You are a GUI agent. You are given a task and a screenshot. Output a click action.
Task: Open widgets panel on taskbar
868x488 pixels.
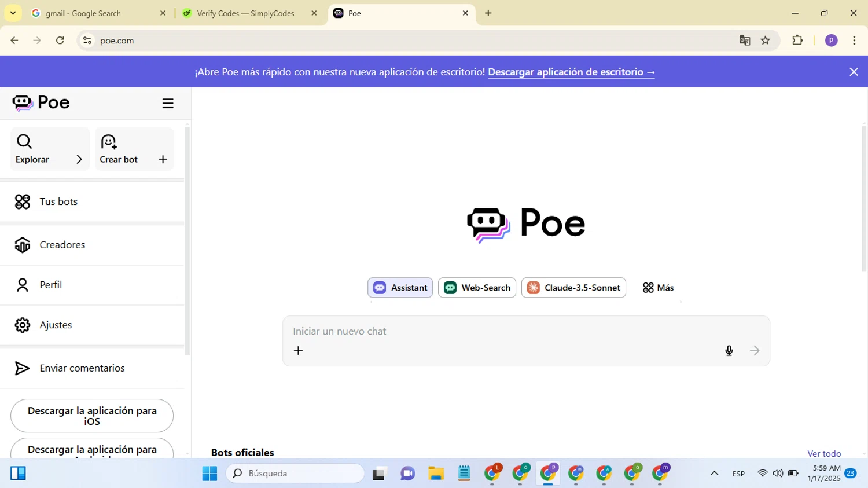[x=18, y=474]
